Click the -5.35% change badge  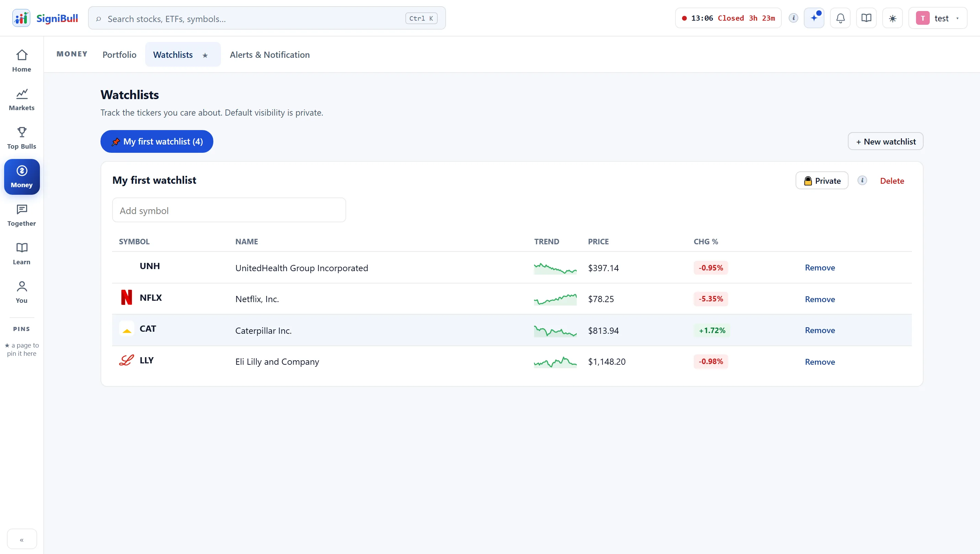tap(711, 299)
